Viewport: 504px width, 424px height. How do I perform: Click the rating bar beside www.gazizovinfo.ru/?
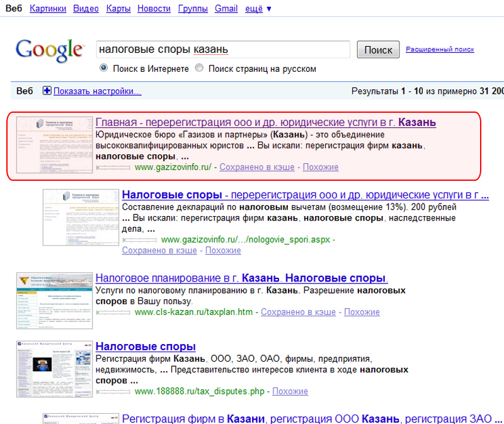[113, 168]
